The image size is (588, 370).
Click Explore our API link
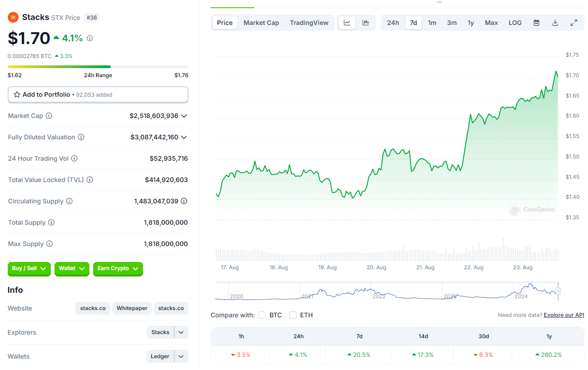564,315
